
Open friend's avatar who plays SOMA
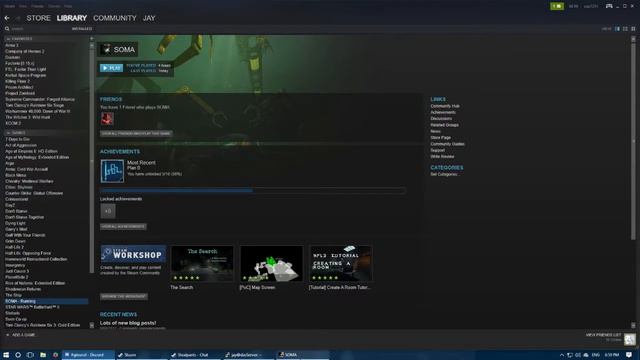(x=107, y=119)
